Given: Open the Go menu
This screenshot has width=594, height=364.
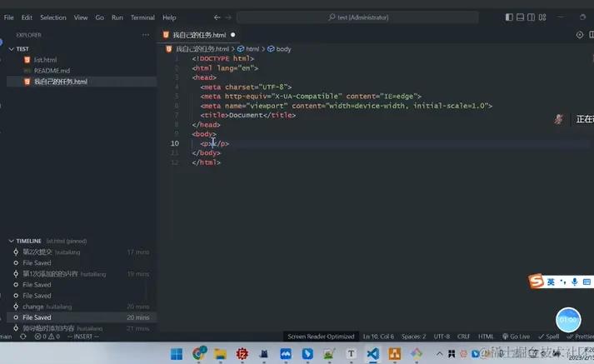Looking at the screenshot, I should pyautogui.click(x=100, y=17).
